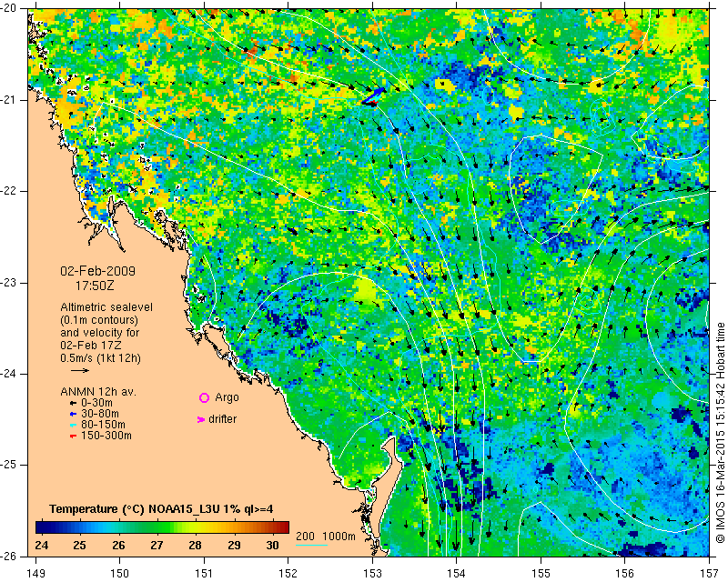Screen dimensions: 728x582
Task: Click latitude axis label '-26'
Action: click(8, 556)
